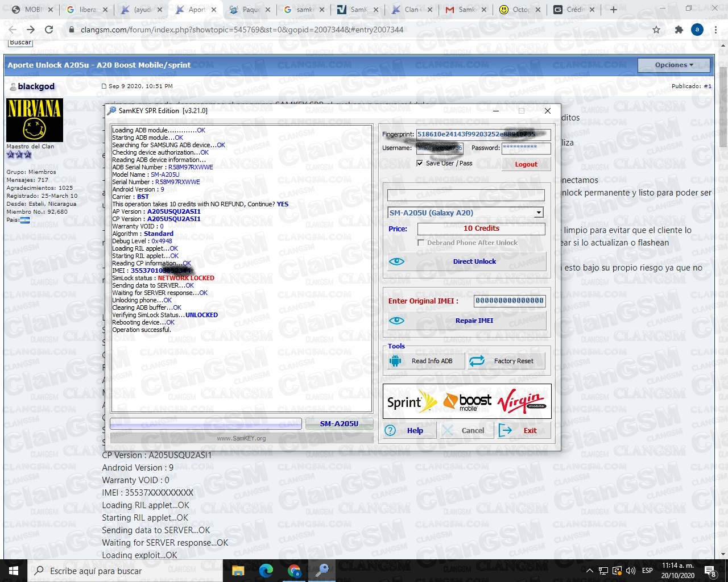Click the www.SamKEY.org status text
Viewport: 728px width, 582px height.
[x=241, y=438]
